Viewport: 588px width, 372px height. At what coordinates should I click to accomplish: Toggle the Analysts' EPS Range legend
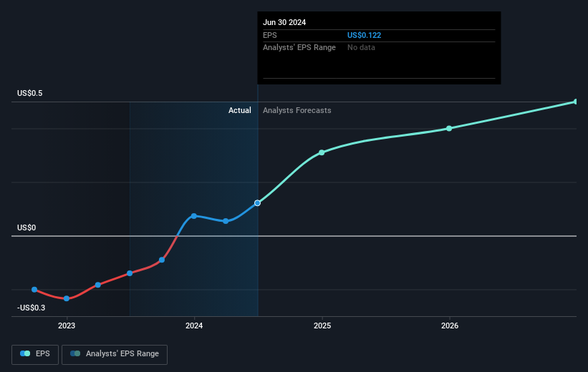tap(115, 354)
